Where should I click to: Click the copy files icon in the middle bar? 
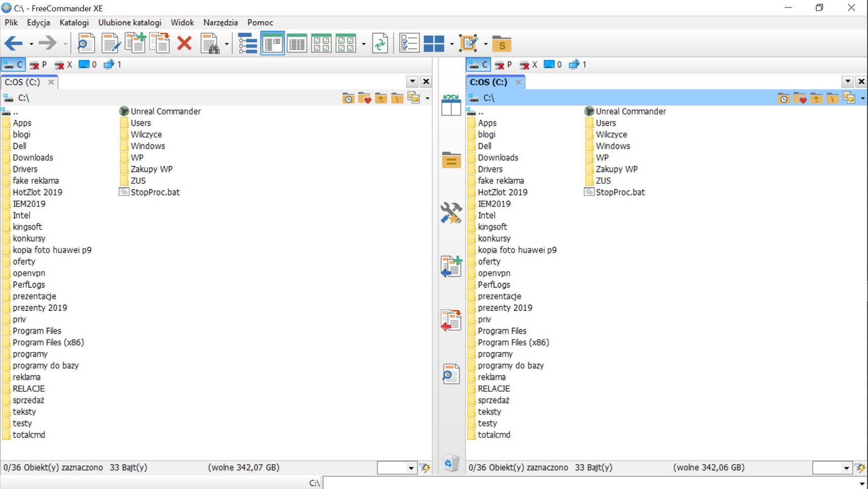[x=451, y=267]
